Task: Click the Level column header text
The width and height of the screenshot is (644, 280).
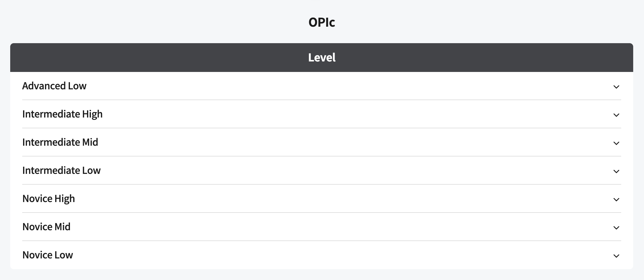Action: tap(322, 58)
